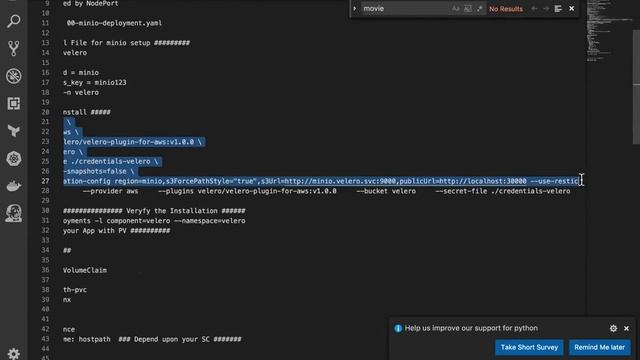This screenshot has width=640, height=360.
Task: Click 'Veryfy the Installation' comment
Action: (172, 211)
